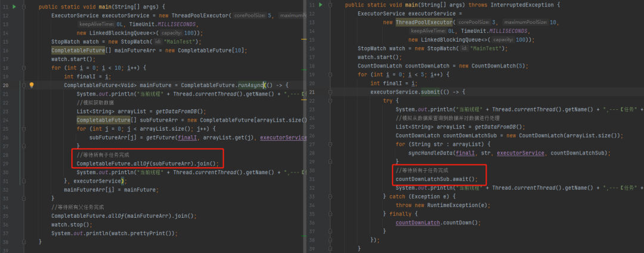This screenshot has height=253, width=644.
Task: Click line number 31 in right pane gutter
Action: click(312, 179)
